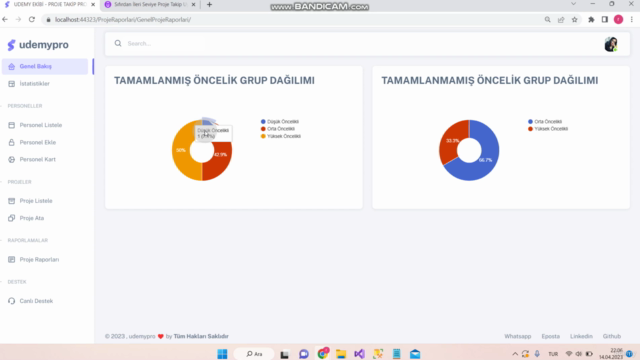Click the 66.7% blue slice
The image size is (640, 360).
tap(486, 159)
